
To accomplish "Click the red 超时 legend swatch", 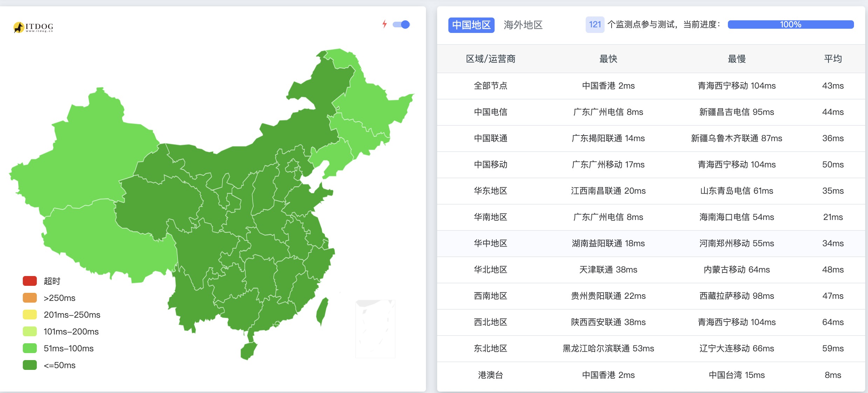I will coord(30,281).
